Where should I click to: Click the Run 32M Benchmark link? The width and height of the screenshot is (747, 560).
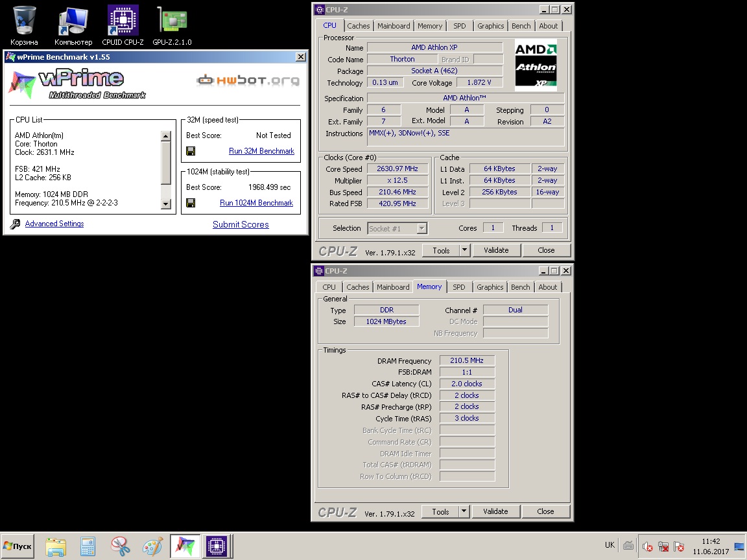pos(261,151)
